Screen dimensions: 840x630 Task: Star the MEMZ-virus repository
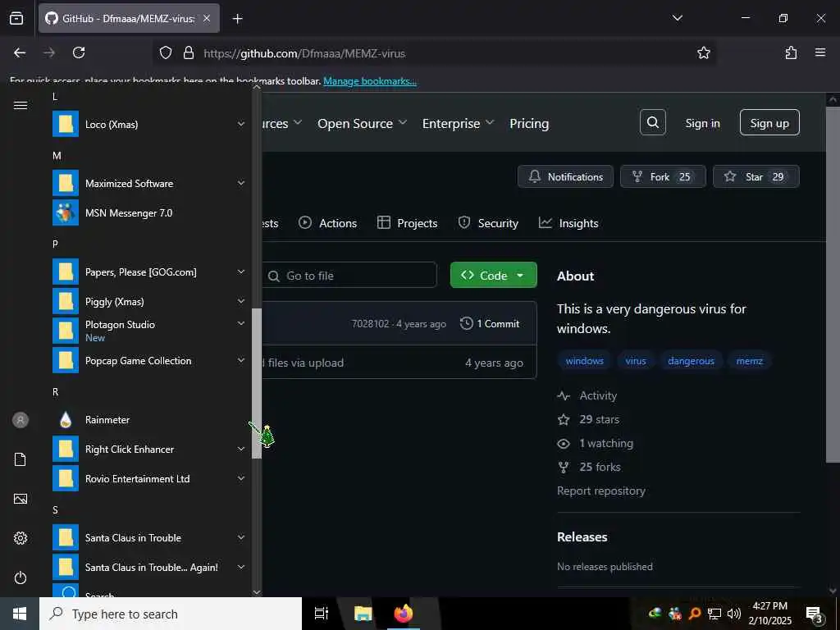pos(756,176)
